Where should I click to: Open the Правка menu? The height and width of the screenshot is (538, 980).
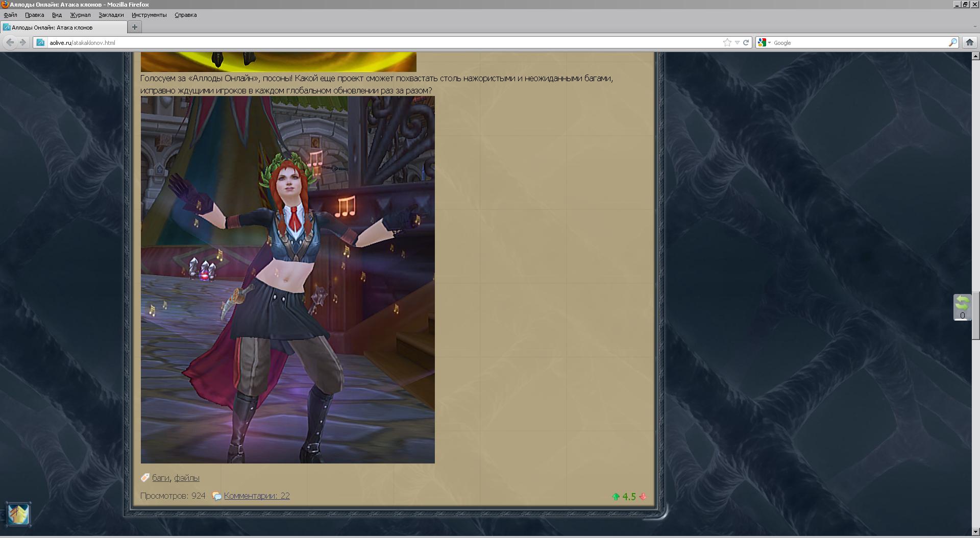[35, 15]
